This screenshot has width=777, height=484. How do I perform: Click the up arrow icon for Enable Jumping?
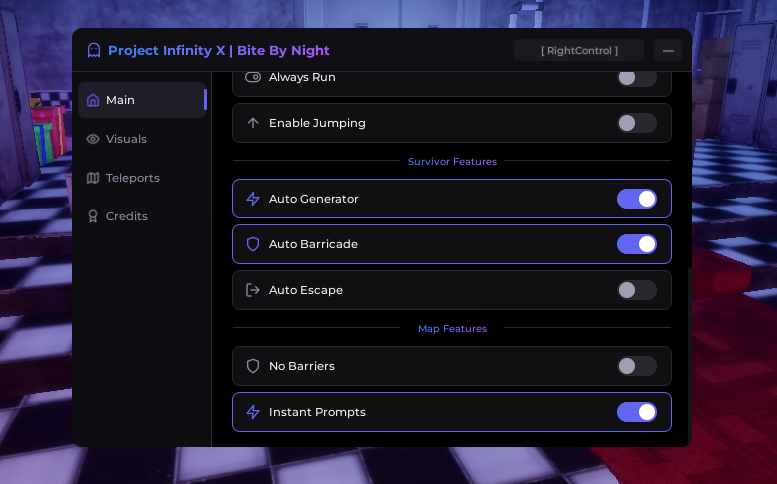(253, 123)
